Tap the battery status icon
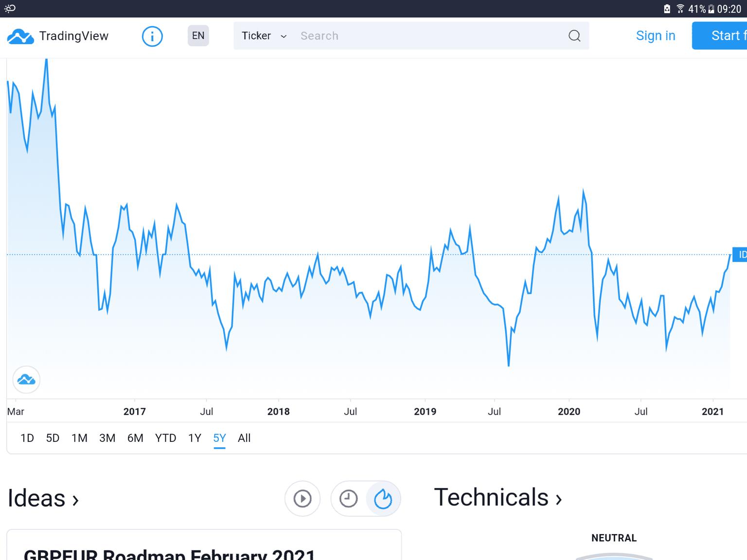 (x=711, y=9)
